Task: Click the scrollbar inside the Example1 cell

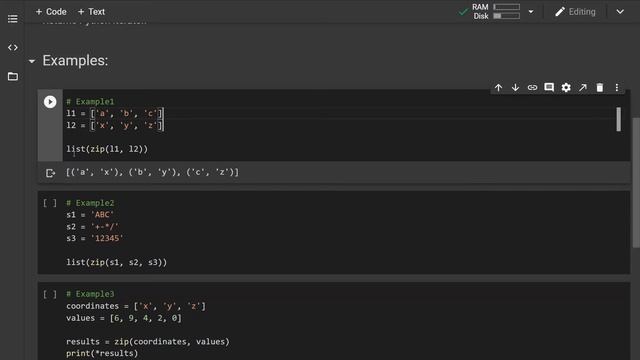Action: click(619, 119)
